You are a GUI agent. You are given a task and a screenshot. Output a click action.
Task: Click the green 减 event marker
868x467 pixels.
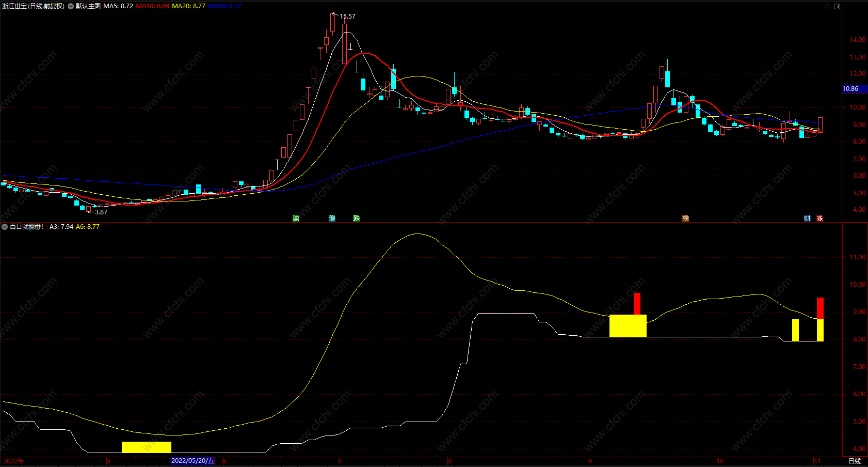click(x=296, y=219)
